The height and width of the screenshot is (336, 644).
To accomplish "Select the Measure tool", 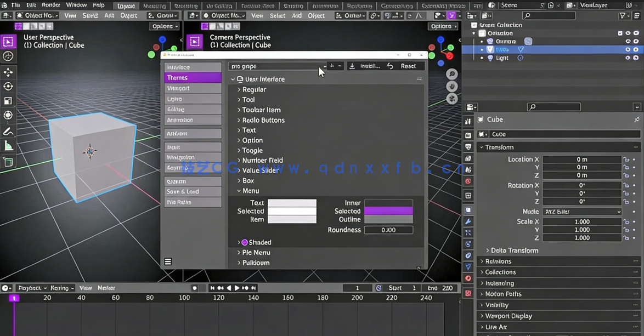I will click(8, 146).
